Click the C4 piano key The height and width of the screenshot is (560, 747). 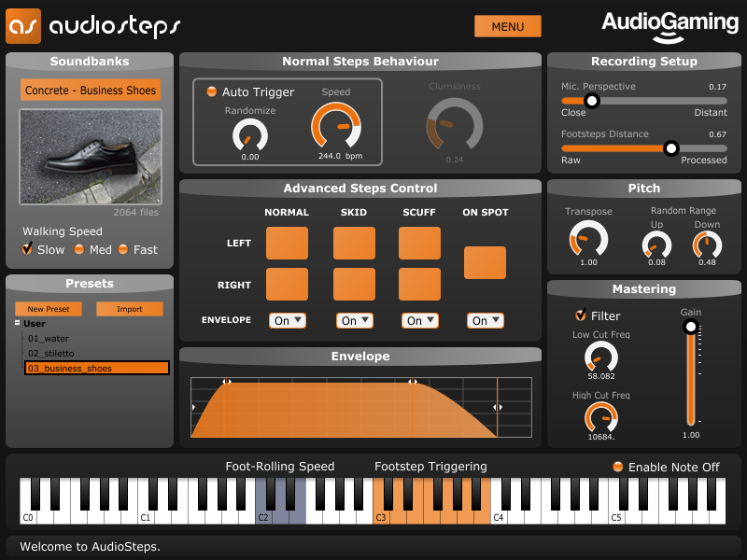pos(499,517)
